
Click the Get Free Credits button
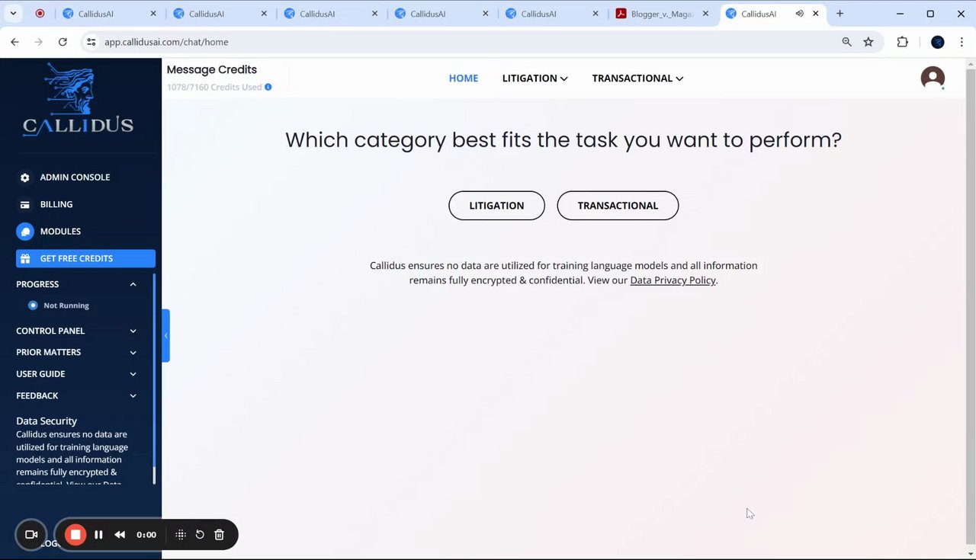coord(85,258)
